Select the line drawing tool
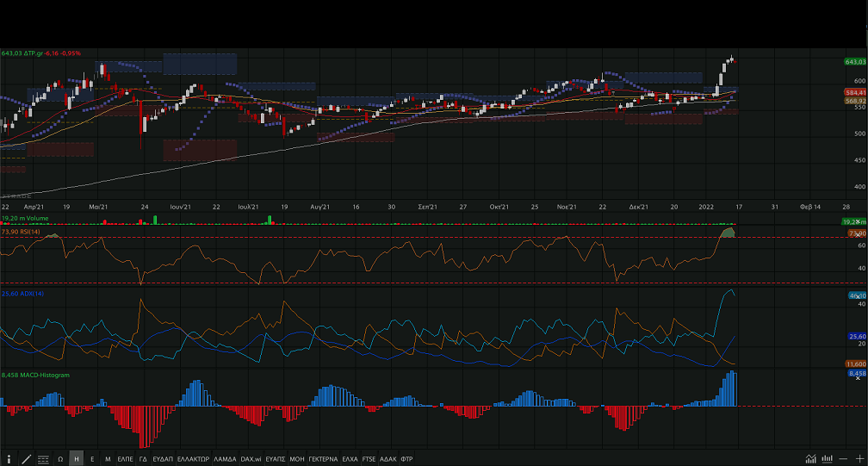Screen dimensions: 868x466 point(27,459)
